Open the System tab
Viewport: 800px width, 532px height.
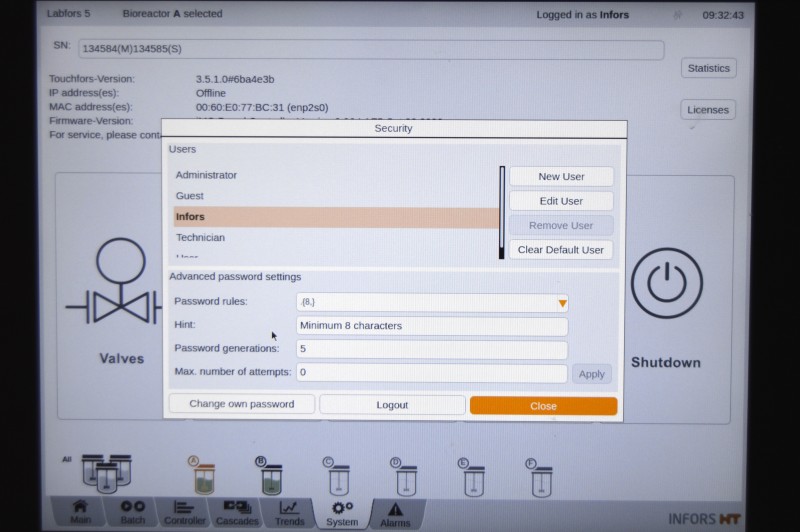(x=342, y=514)
